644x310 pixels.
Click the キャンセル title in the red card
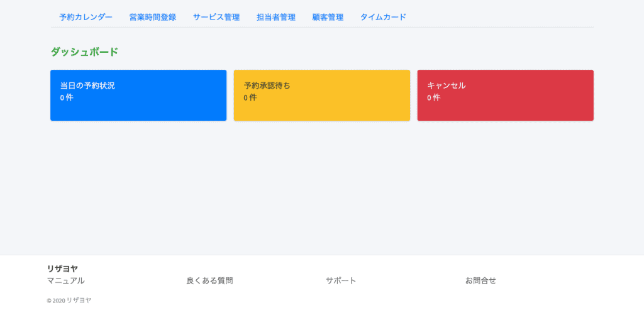(x=447, y=86)
